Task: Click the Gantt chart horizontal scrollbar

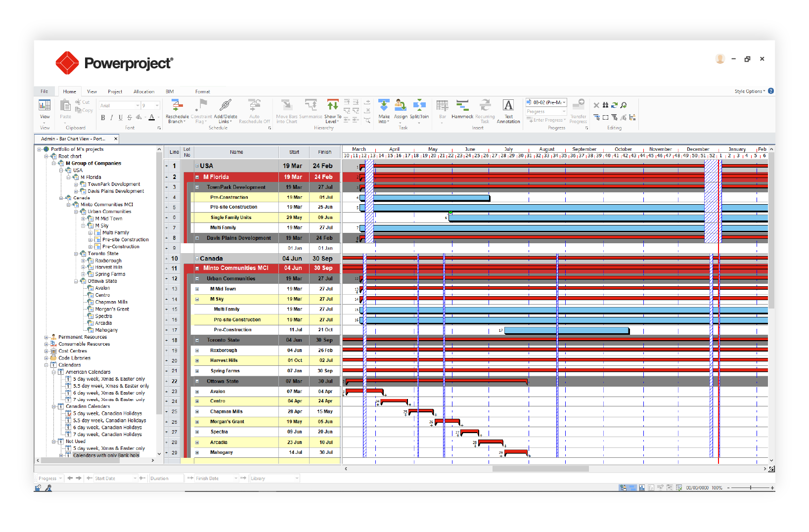Action: coord(540,469)
